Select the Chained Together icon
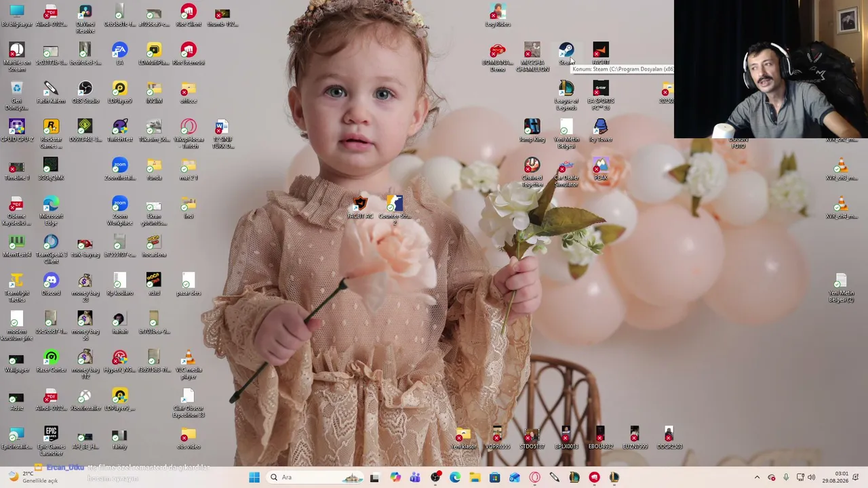 pos(532,173)
